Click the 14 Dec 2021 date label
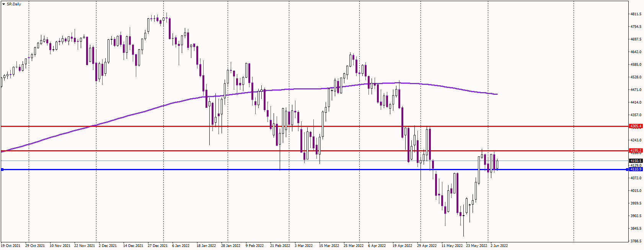This screenshot has width=644, height=250. [x=133, y=246]
